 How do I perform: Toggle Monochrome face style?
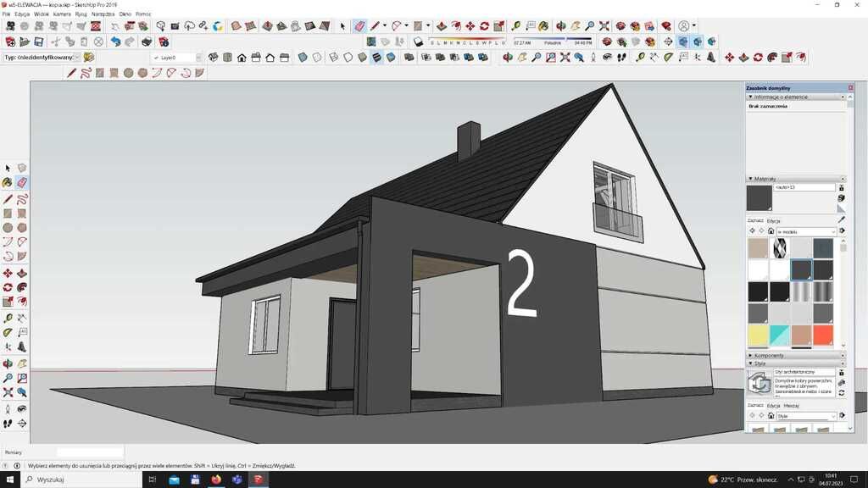point(391,58)
